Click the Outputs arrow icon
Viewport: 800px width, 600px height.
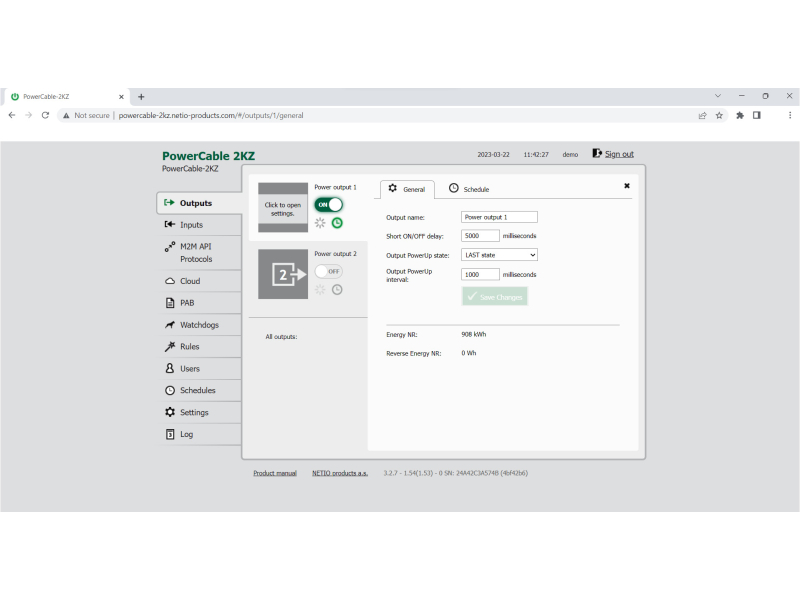coord(169,203)
